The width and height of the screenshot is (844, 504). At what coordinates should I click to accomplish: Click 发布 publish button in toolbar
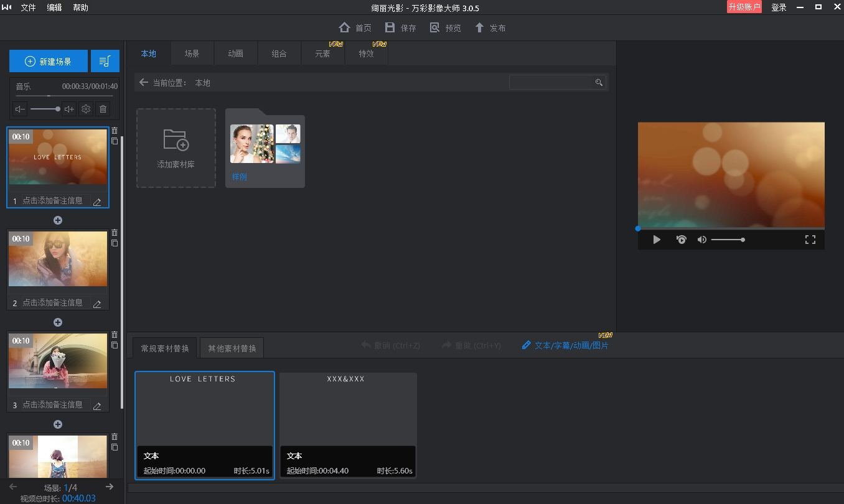click(490, 27)
